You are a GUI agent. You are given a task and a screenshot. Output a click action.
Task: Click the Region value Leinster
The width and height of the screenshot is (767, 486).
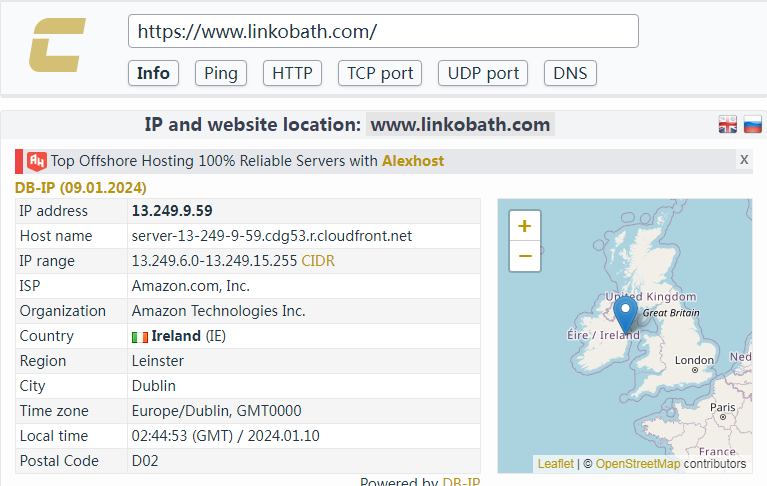coord(158,361)
